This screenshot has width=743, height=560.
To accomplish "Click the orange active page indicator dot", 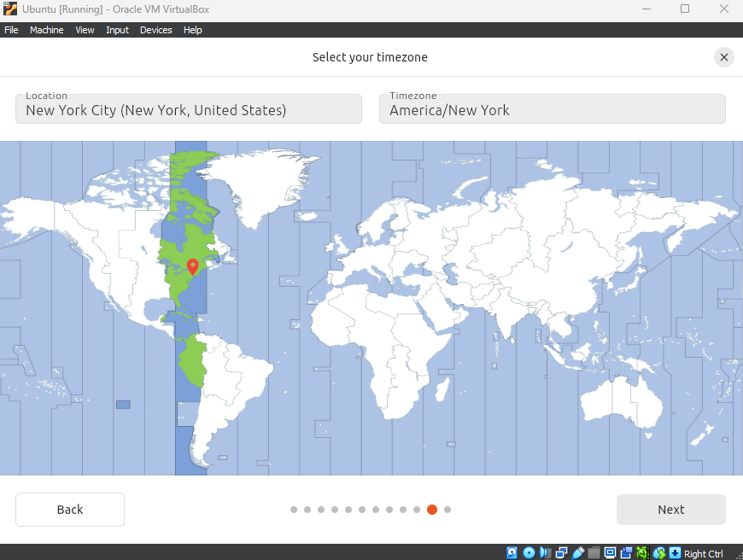I will pyautogui.click(x=432, y=510).
